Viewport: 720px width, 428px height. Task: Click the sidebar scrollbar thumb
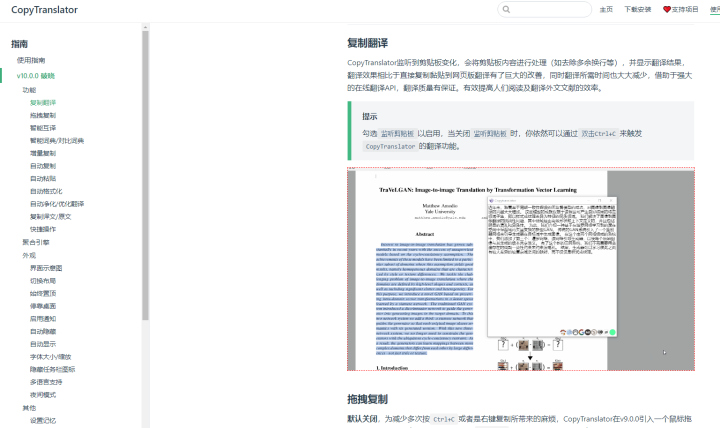145,175
